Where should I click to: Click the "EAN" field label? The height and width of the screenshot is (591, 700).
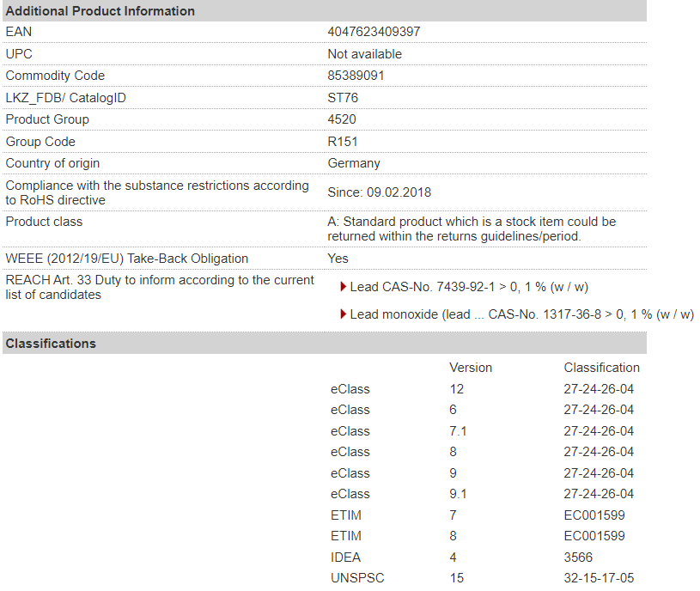pyautogui.click(x=18, y=32)
